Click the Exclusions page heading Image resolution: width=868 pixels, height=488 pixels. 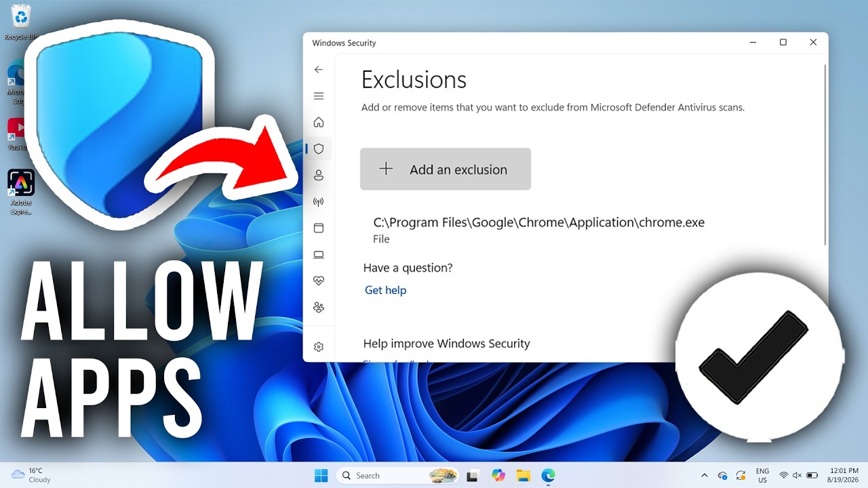[x=414, y=80]
